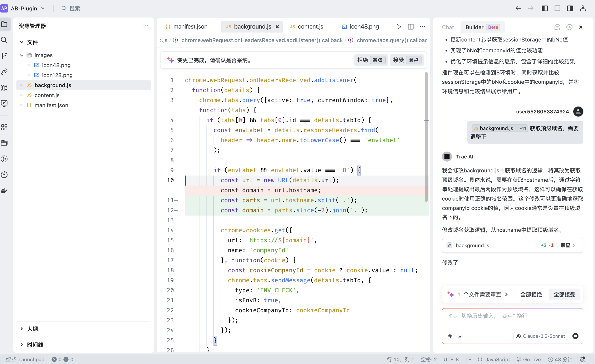The width and height of the screenshot is (595, 364).
Task: Click the notifications bell in status bar
Action: (x=582, y=359)
